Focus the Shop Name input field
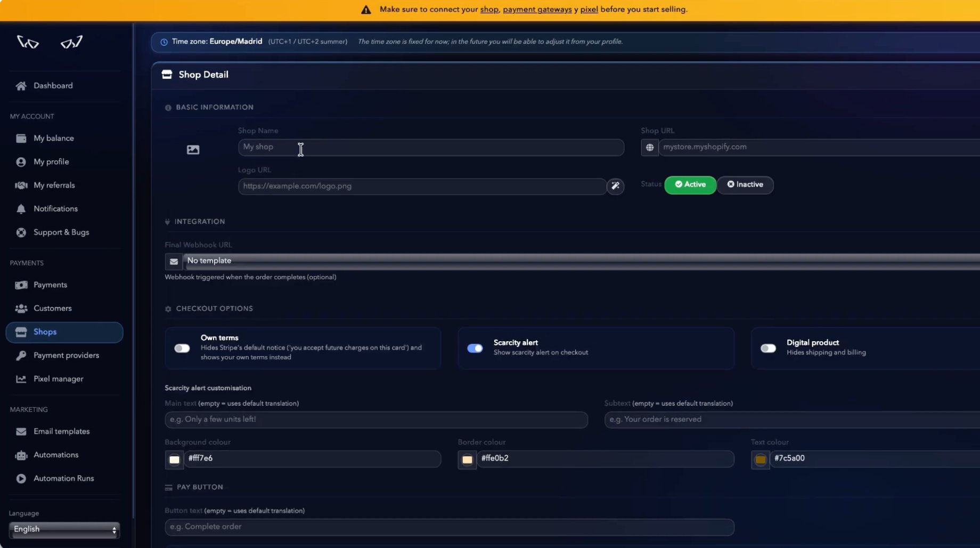The height and width of the screenshot is (548, 980). (x=431, y=148)
